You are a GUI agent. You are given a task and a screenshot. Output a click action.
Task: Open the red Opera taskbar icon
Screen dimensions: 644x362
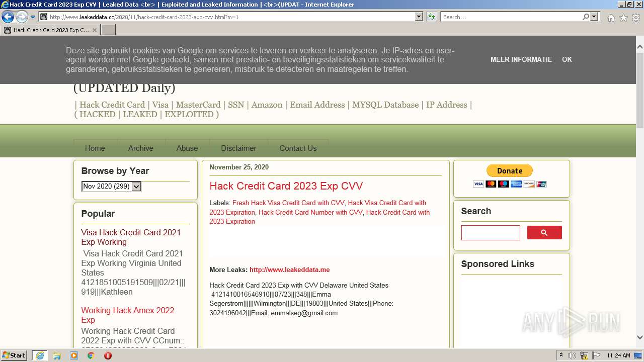[108, 355]
